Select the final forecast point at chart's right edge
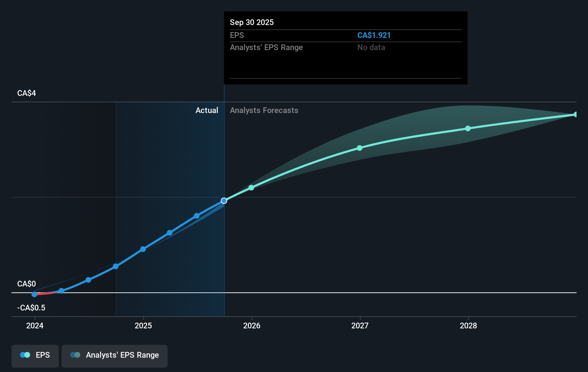The image size is (588, 372). pyautogui.click(x=575, y=114)
